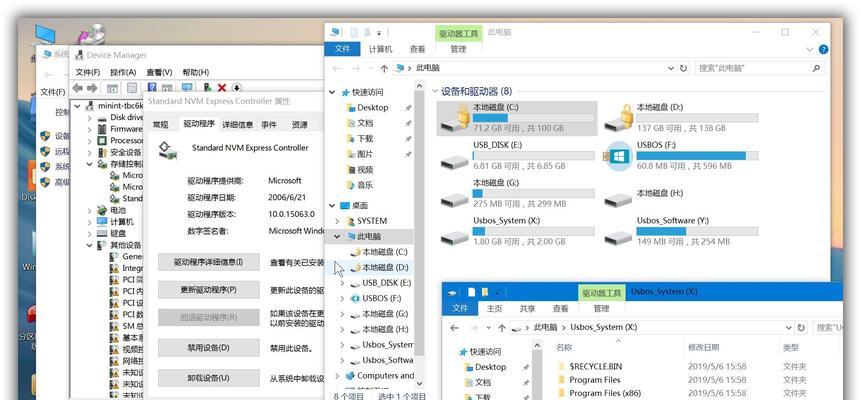Expand Disk drives node in Device Manager
861x400 pixels.
tap(90, 117)
